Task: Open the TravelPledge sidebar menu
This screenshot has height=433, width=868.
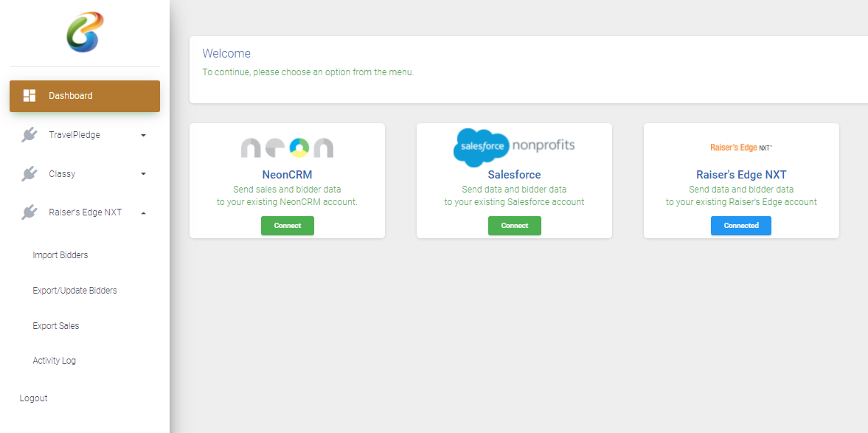Action: coord(85,135)
